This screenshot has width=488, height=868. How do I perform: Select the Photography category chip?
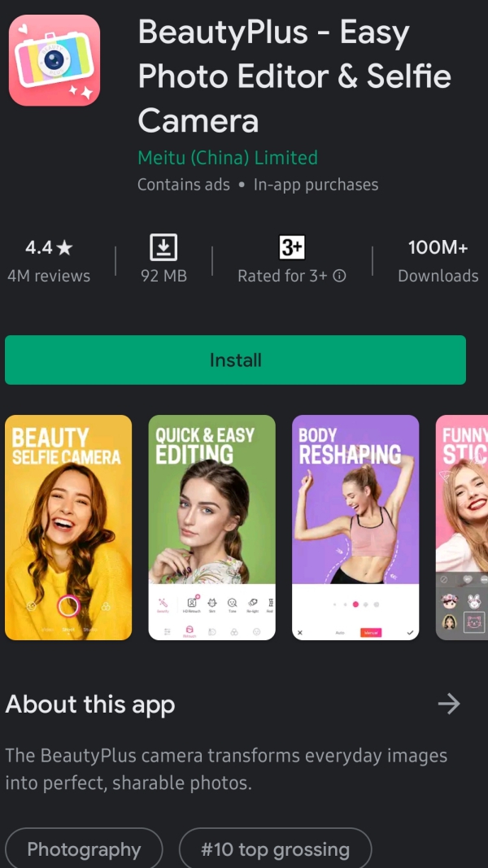84,848
